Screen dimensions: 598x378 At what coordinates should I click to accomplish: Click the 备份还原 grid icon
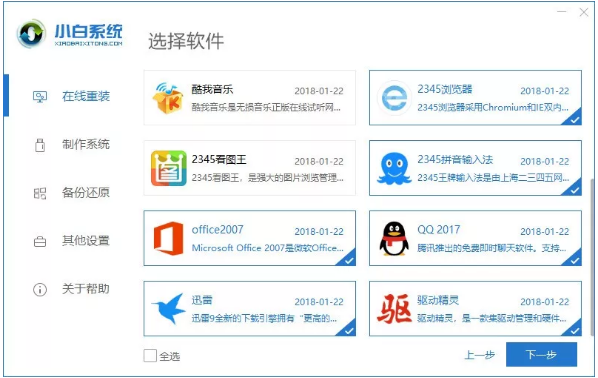40,193
